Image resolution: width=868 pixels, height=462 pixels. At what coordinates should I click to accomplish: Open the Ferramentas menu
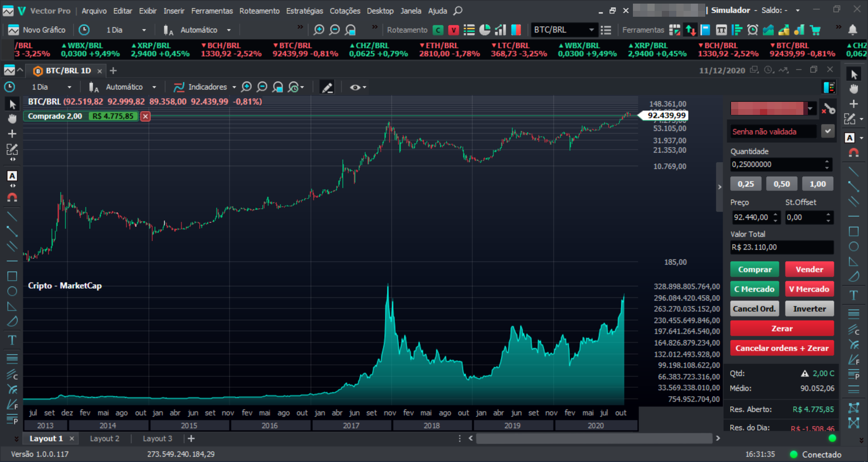tap(212, 10)
